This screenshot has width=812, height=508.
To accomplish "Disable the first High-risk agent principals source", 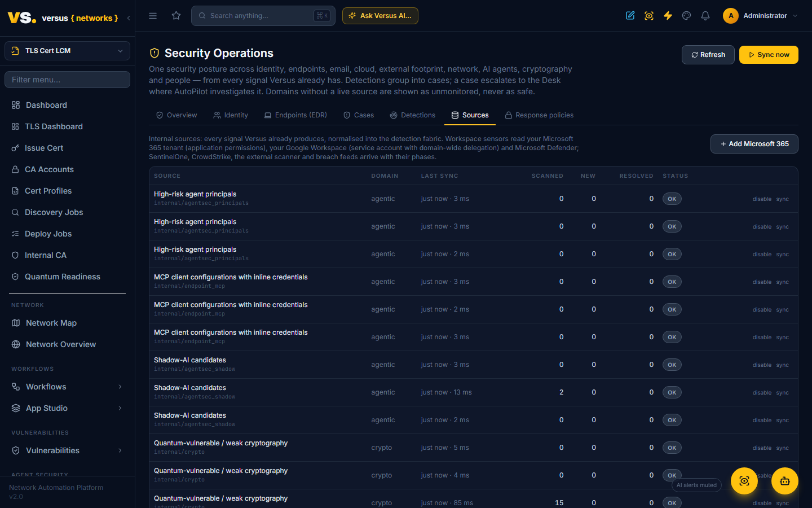I will tap(762, 199).
